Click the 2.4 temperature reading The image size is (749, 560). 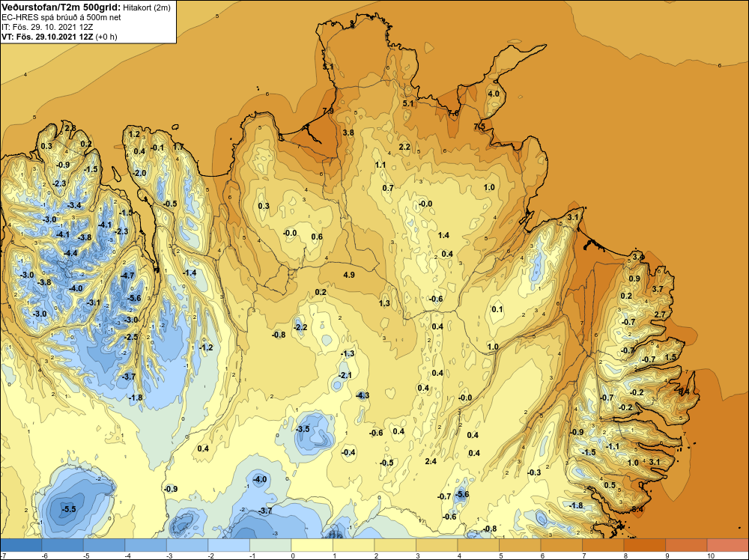tap(431, 461)
